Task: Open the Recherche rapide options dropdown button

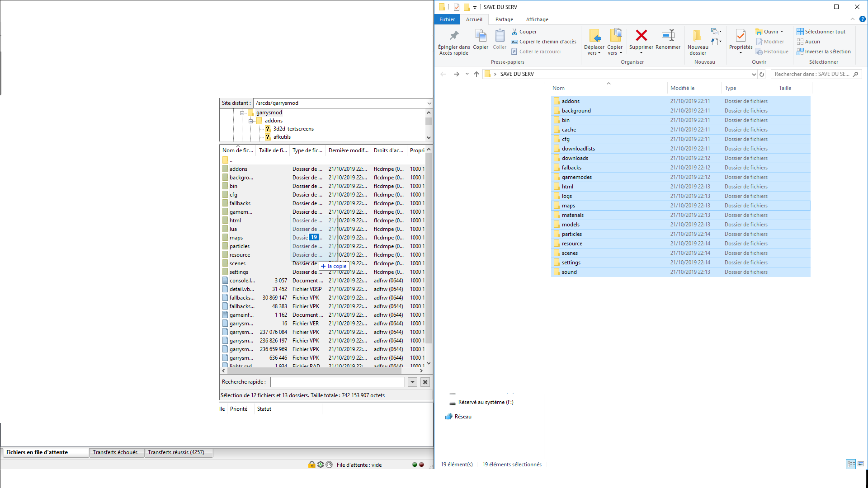Action: click(x=412, y=382)
